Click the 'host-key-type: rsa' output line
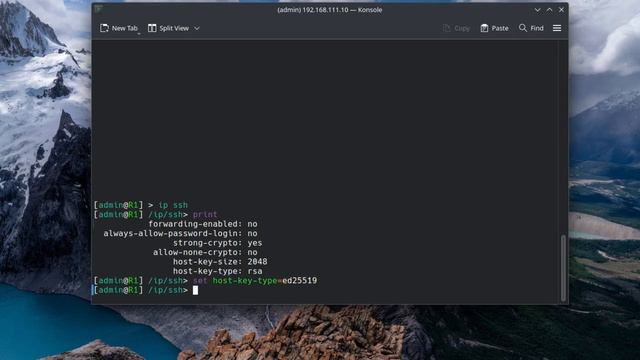 pos(218,271)
